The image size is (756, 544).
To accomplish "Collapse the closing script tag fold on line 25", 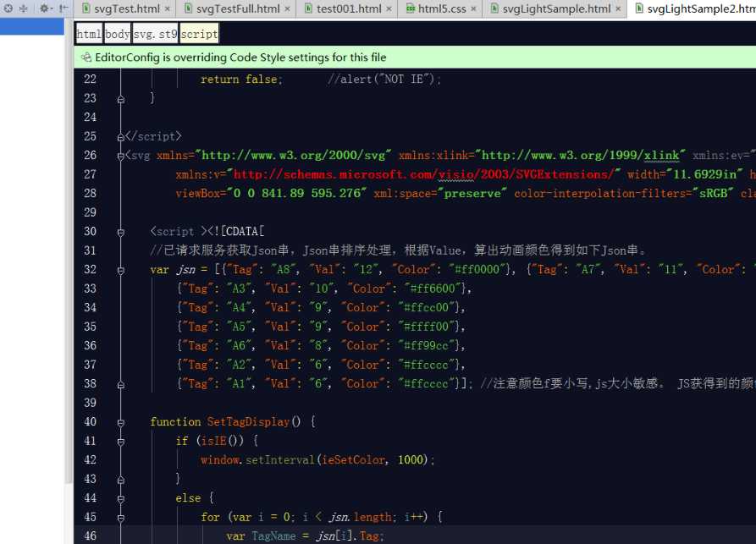I will (x=121, y=137).
